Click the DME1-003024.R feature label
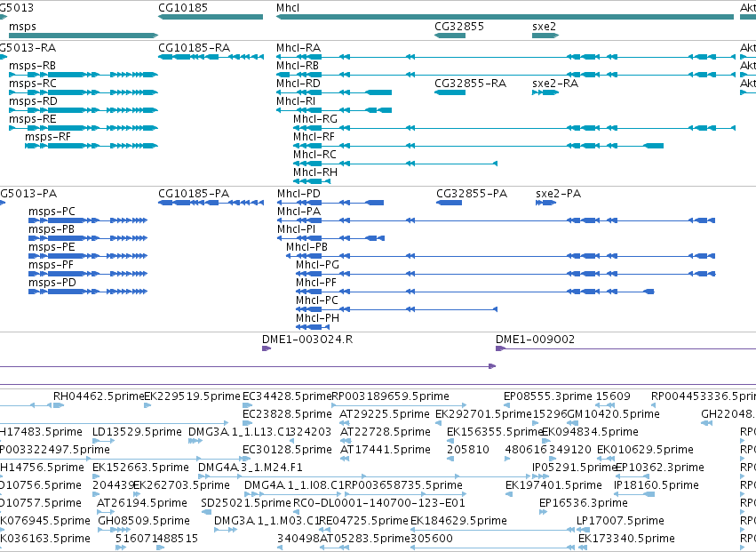Image resolution: width=756 pixels, height=552 pixels. coord(307,340)
